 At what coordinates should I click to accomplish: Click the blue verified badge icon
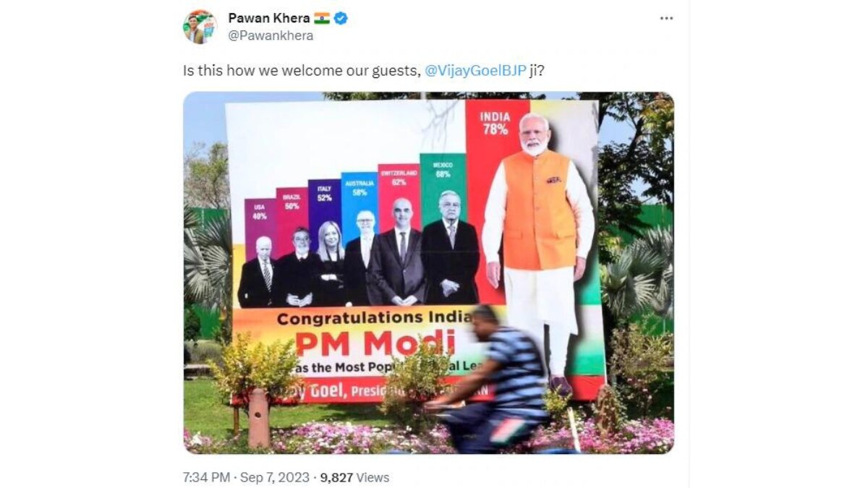pos(341,18)
